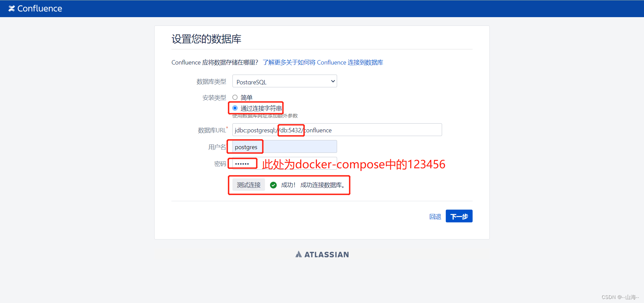Click the Confluence logo icon in header

pyautogui.click(x=12, y=8)
